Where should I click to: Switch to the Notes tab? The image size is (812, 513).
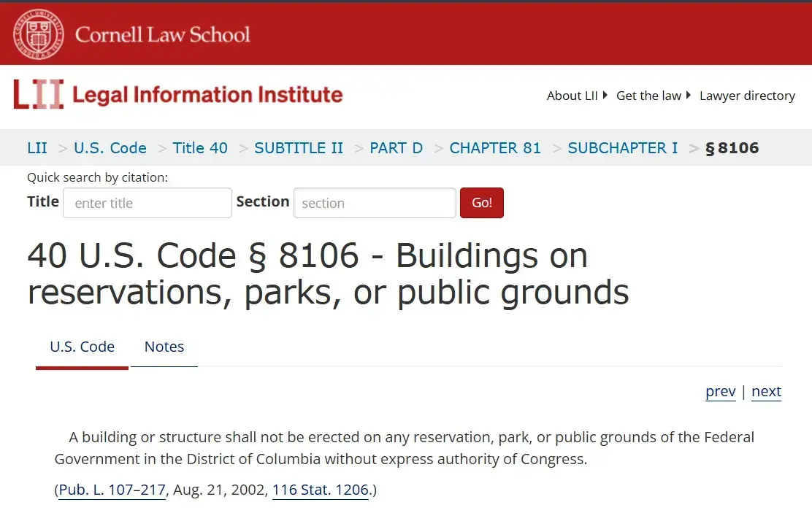tap(164, 347)
